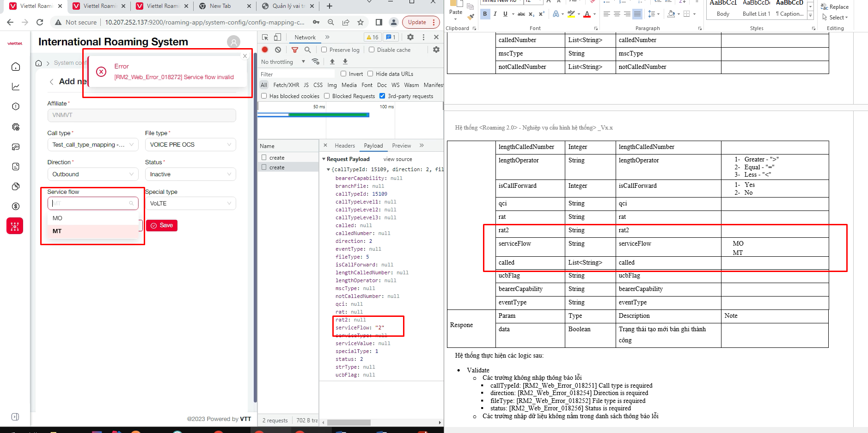Open the Preview tab in request details

(401, 146)
